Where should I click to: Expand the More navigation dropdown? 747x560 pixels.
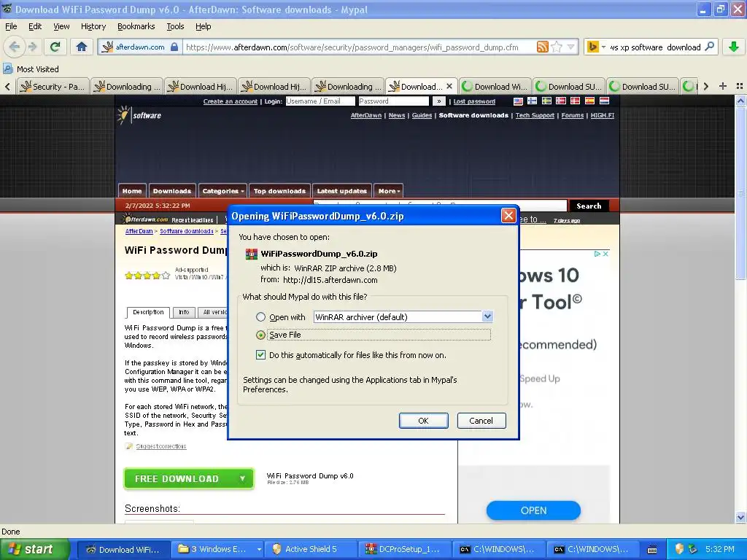pyautogui.click(x=389, y=191)
